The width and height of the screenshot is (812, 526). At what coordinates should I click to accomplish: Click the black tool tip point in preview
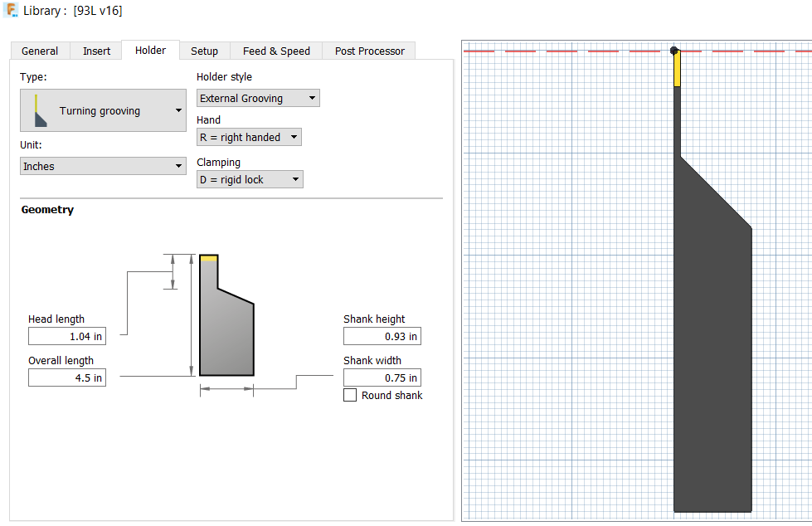click(x=673, y=51)
